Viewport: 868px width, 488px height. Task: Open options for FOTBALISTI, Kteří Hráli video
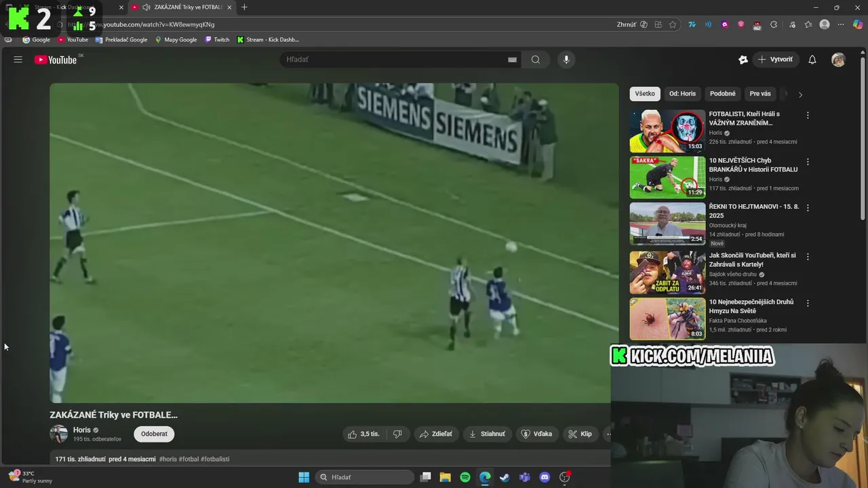tap(808, 115)
